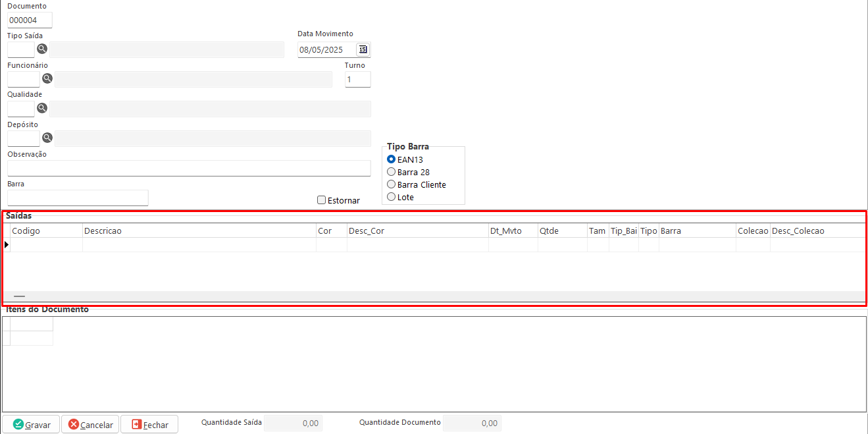
Task: Click the Tipo Saída search magnifier icon
Action: (42, 49)
